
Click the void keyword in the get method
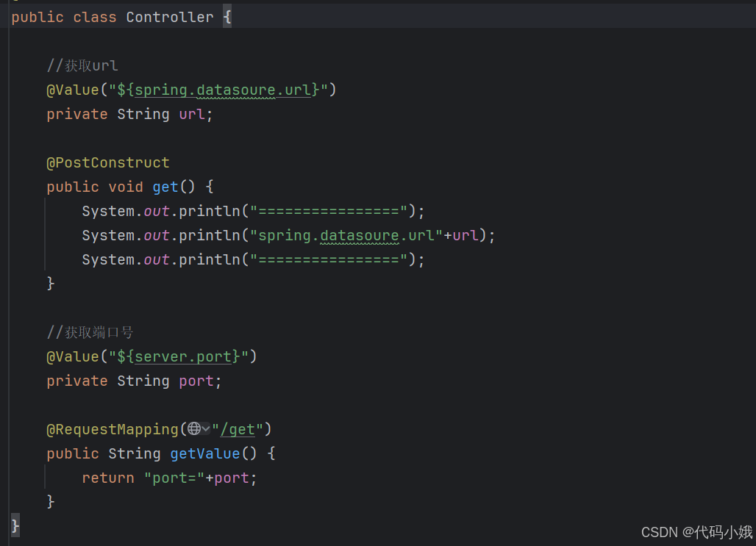point(126,187)
